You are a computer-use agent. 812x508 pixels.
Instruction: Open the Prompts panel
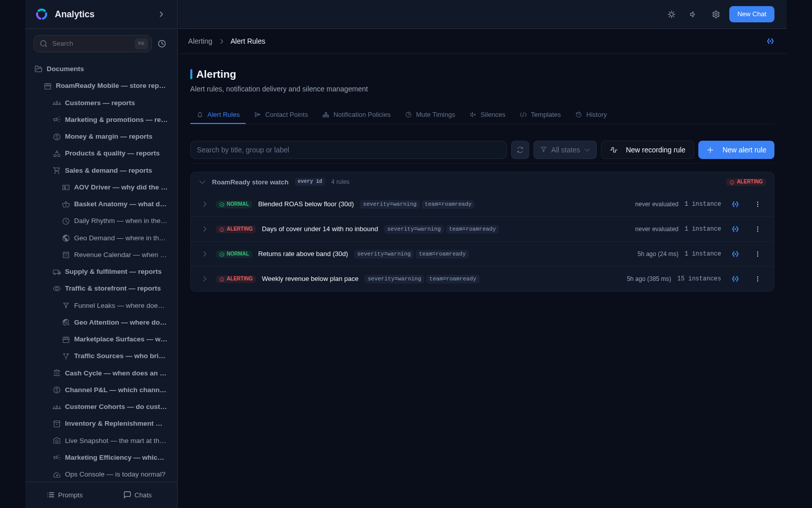click(64, 495)
